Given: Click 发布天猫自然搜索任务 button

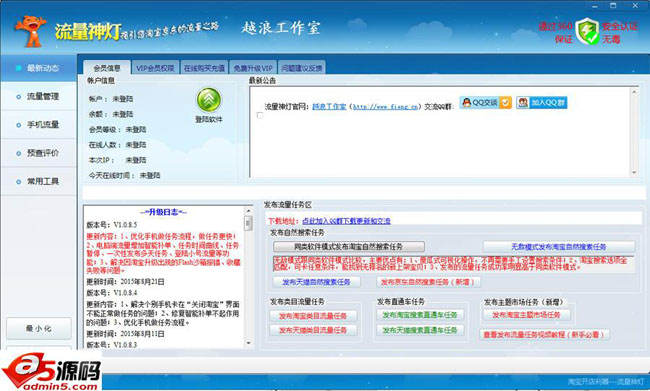Looking at the screenshot, I should pos(316,282).
